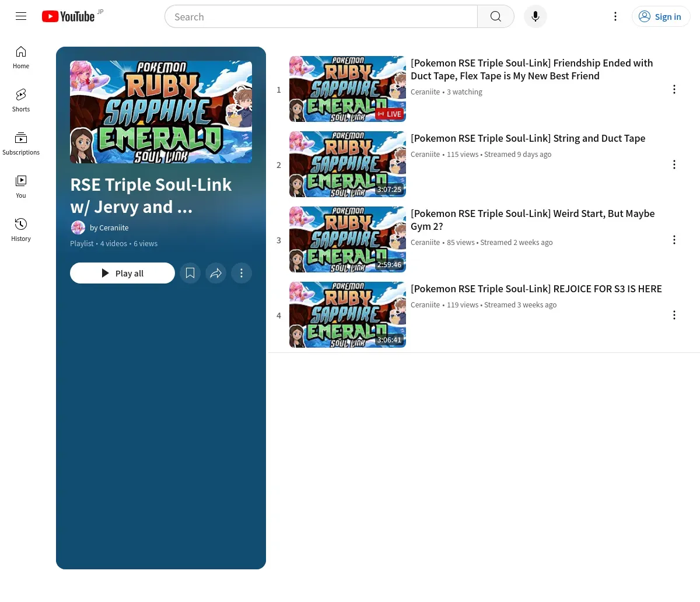Go to YouTube home via logo
The image size is (700, 602).
pyautogui.click(x=68, y=16)
